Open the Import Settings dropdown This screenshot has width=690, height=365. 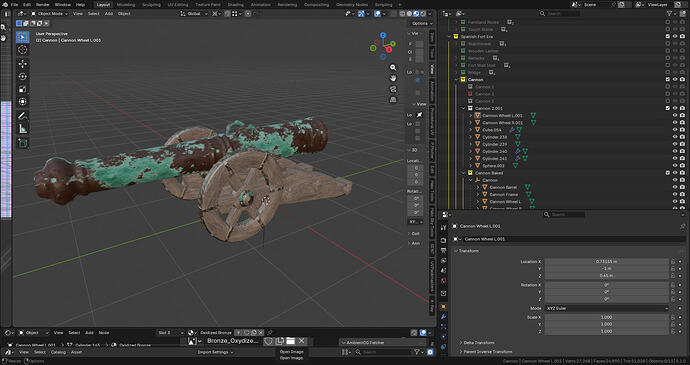coord(216,352)
